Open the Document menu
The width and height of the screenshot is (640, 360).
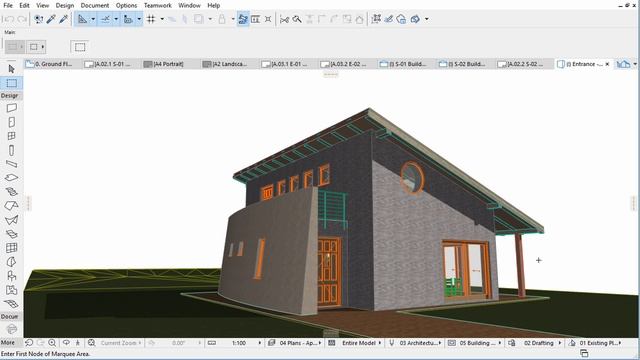pos(95,5)
